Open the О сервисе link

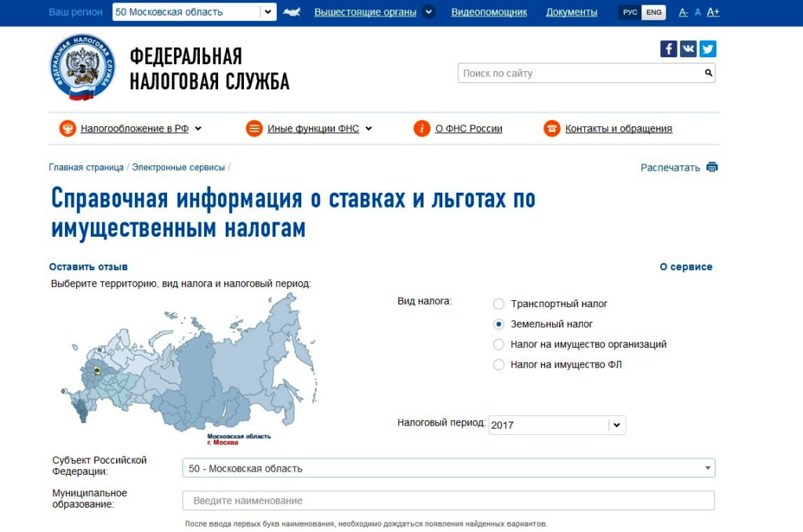(685, 267)
